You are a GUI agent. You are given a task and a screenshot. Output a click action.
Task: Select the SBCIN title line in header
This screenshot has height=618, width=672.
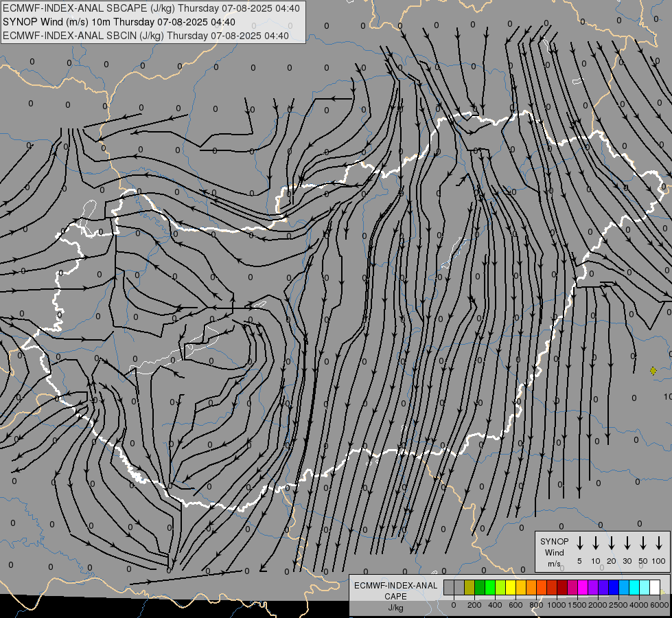(146, 36)
